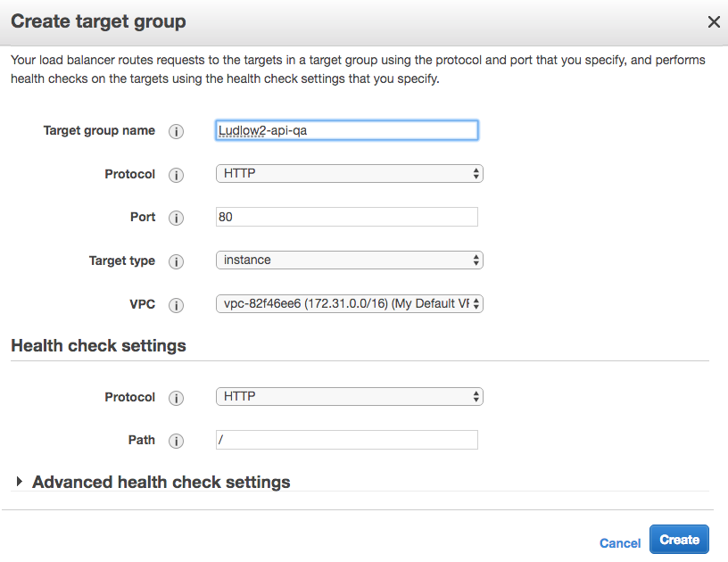Image resolution: width=728 pixels, height=562 pixels.
Task: Close the Create target group dialog
Action: 714,21
